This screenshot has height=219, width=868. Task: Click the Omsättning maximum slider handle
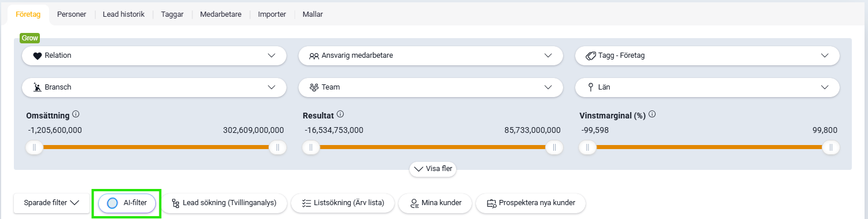(x=278, y=147)
